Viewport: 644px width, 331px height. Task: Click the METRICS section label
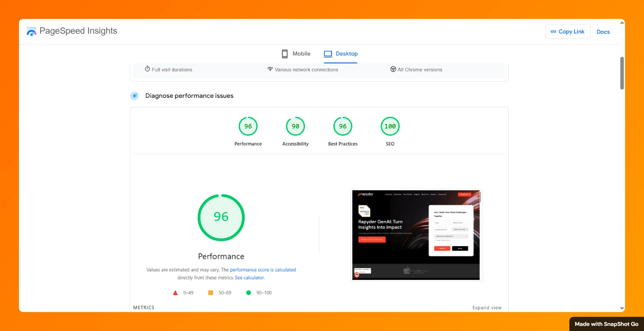144,308
